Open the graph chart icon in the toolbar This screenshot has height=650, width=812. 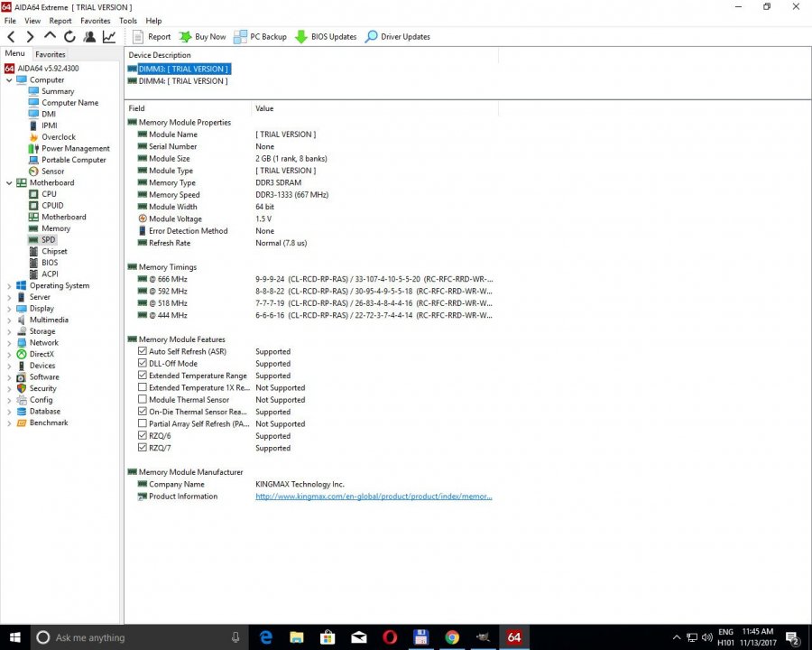point(109,37)
